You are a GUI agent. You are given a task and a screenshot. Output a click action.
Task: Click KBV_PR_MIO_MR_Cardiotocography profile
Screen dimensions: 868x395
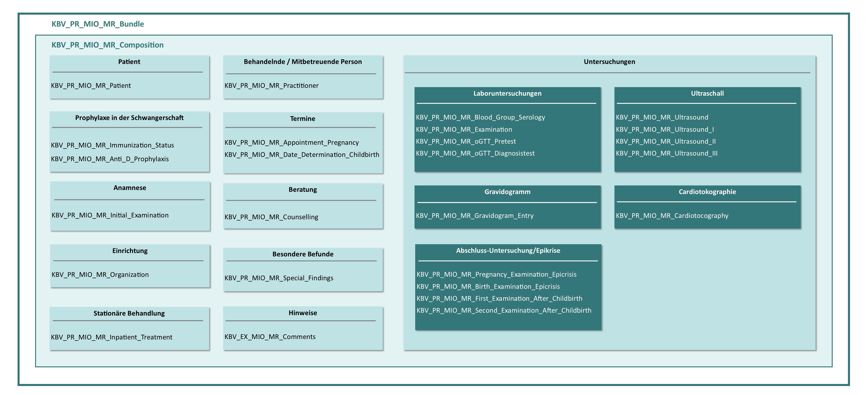(x=672, y=216)
